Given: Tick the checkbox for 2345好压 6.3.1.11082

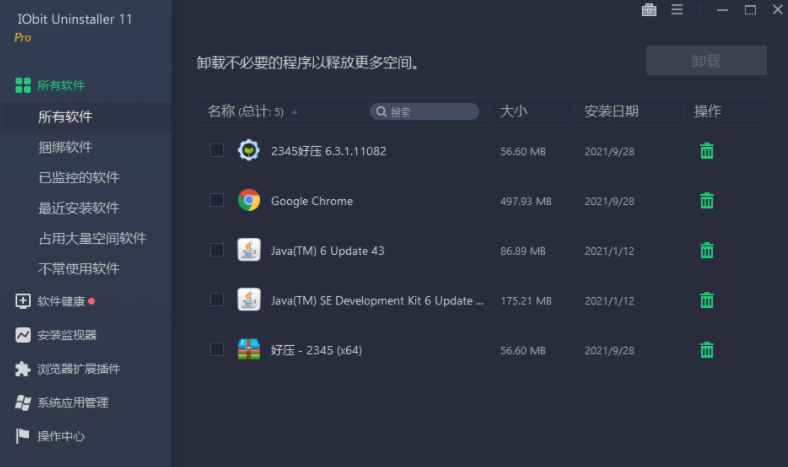Looking at the screenshot, I should tap(216, 151).
